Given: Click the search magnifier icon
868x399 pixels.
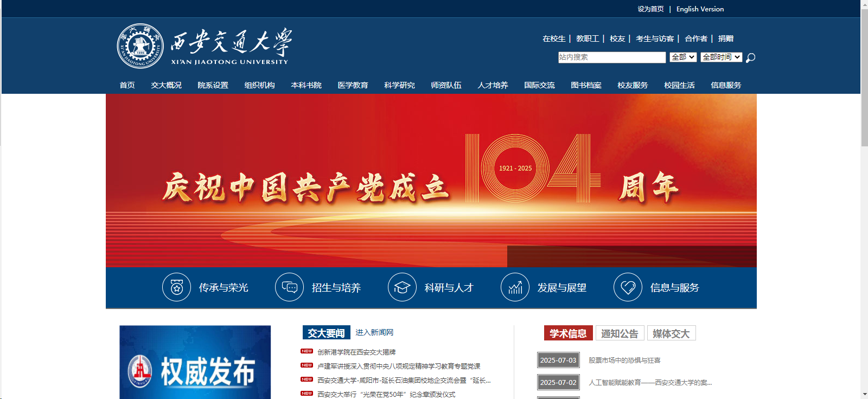Looking at the screenshot, I should point(750,57).
